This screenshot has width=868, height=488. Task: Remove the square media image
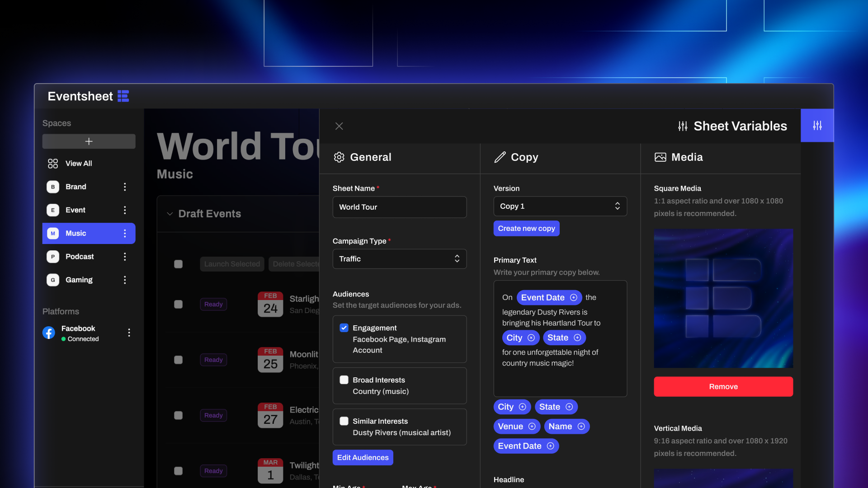[x=723, y=387]
